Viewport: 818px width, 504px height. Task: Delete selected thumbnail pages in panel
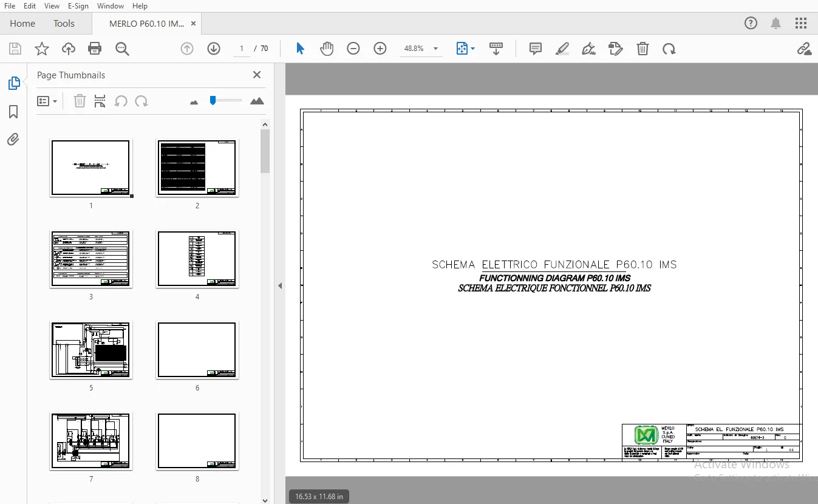(80, 101)
